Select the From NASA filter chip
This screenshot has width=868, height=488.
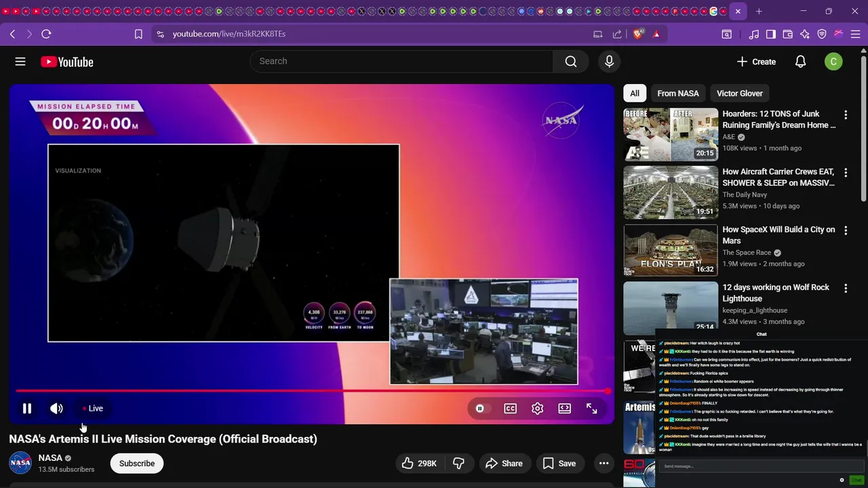pos(677,94)
